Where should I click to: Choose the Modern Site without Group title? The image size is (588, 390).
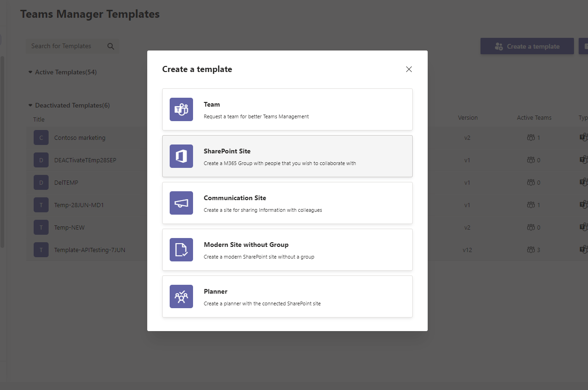click(246, 245)
